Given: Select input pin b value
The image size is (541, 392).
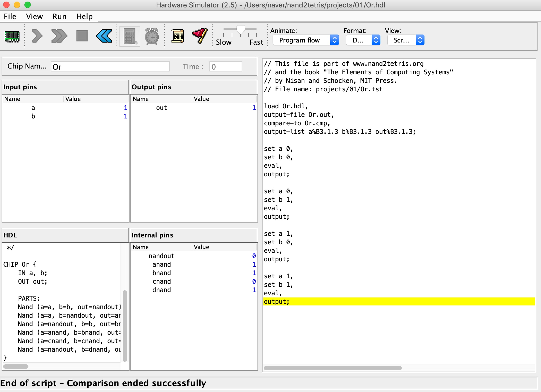Looking at the screenshot, I should 125,116.
